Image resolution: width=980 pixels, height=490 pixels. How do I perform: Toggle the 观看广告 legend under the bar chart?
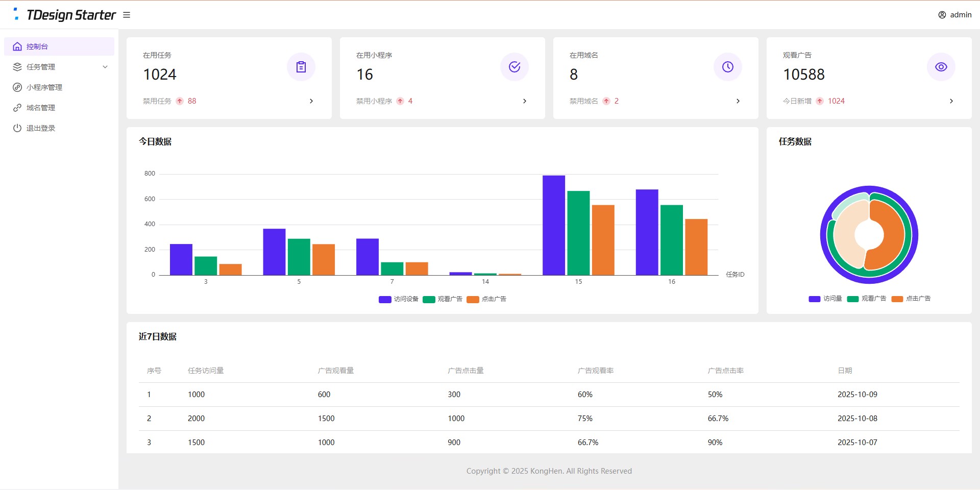coord(443,299)
